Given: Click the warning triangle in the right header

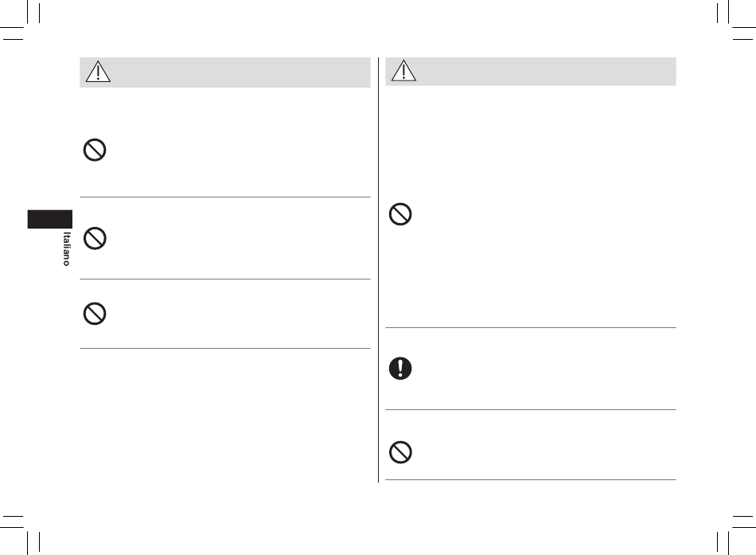Looking at the screenshot, I should [404, 72].
